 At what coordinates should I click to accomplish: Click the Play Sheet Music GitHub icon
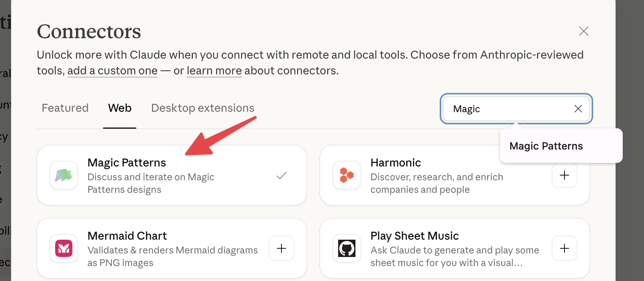347,248
